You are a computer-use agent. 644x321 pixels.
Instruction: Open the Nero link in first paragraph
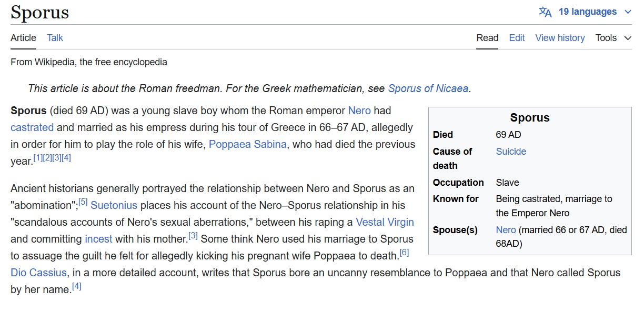tap(359, 111)
